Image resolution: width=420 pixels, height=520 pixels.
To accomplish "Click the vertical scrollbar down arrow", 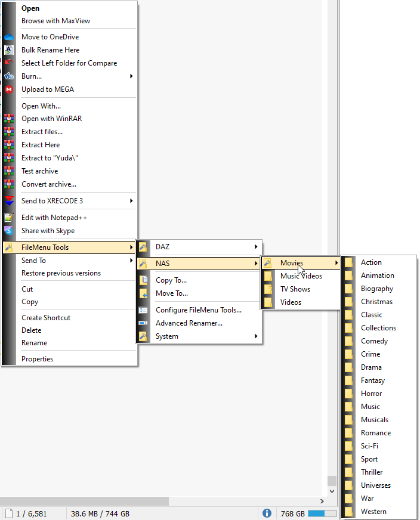I will [332, 491].
